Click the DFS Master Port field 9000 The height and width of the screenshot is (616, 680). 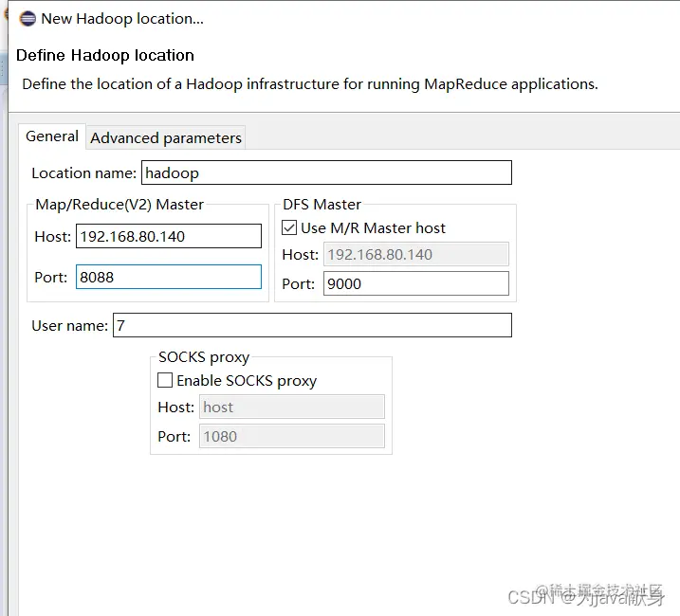point(416,283)
